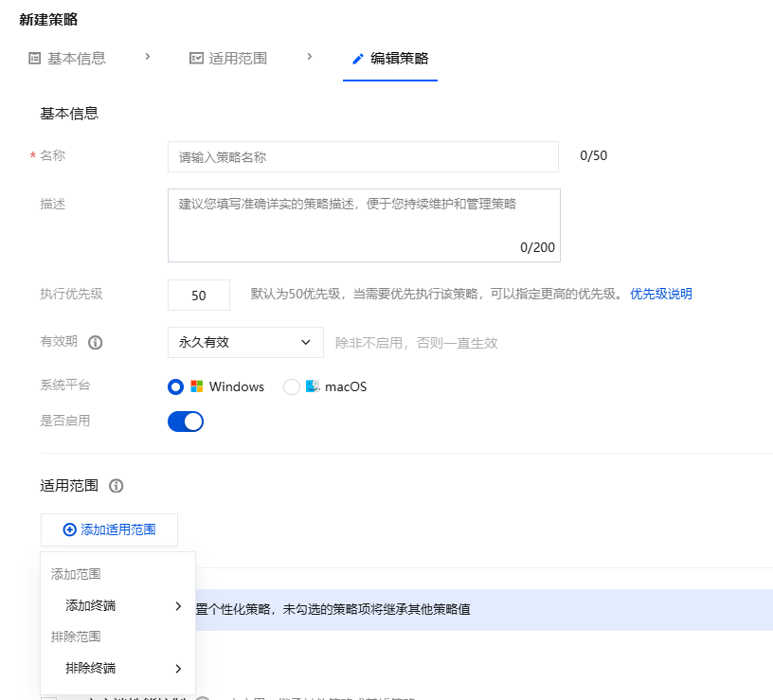Expand the 排除终端 submenu arrow

click(x=178, y=669)
